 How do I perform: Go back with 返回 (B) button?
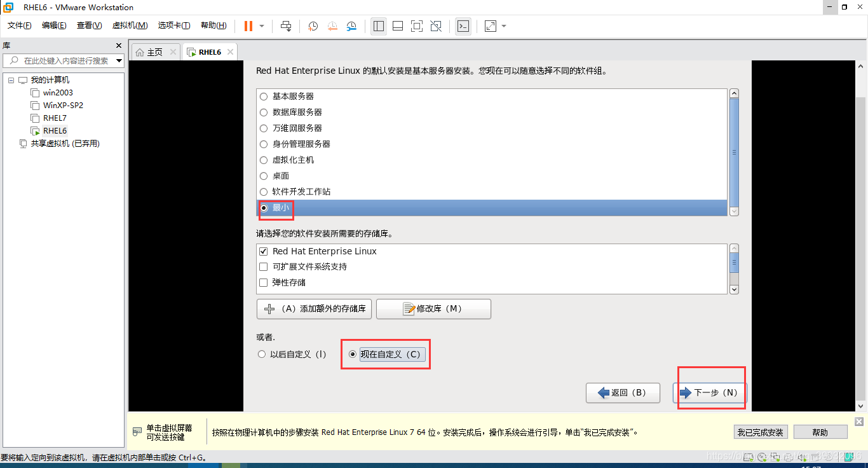coord(623,393)
